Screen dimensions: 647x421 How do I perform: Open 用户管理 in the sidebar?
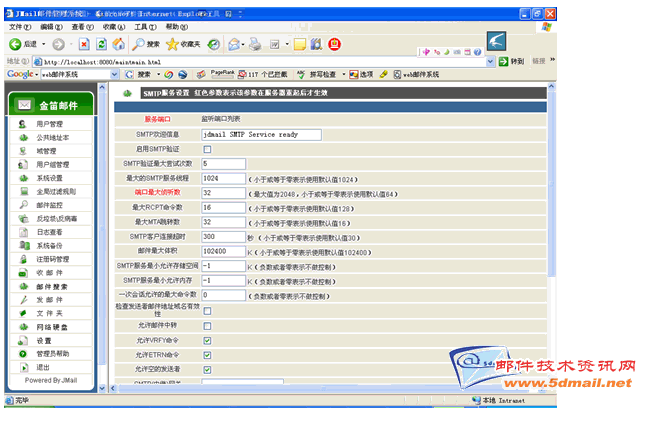[x=50, y=124]
